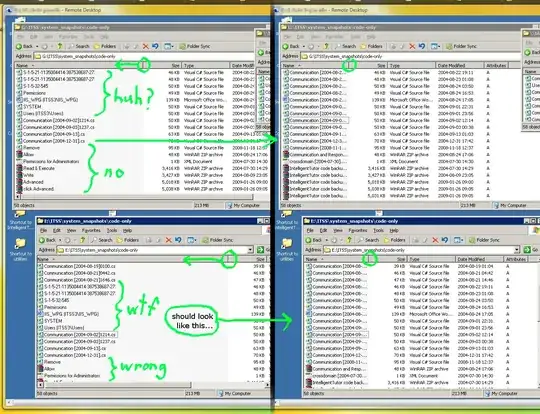The height and width of the screenshot is (414, 540).
Task: Open Views dropdown in right desktop's E: window
Action: (x=459, y=240)
